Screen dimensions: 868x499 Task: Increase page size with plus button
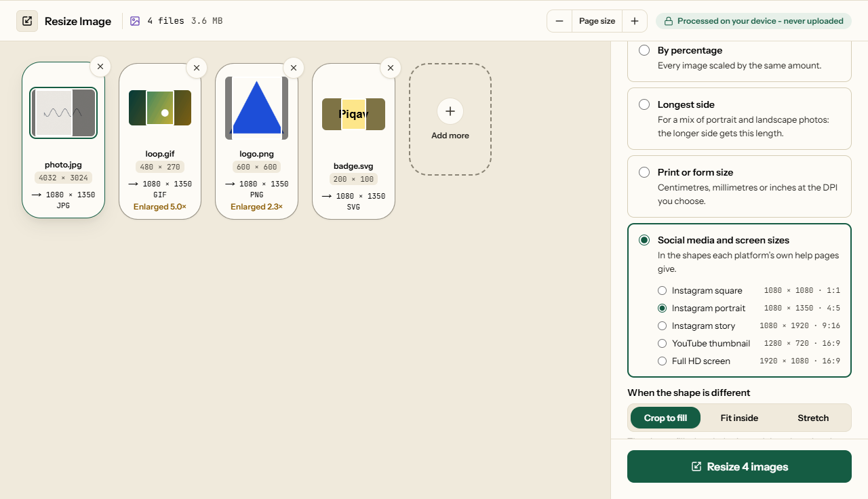(x=635, y=21)
